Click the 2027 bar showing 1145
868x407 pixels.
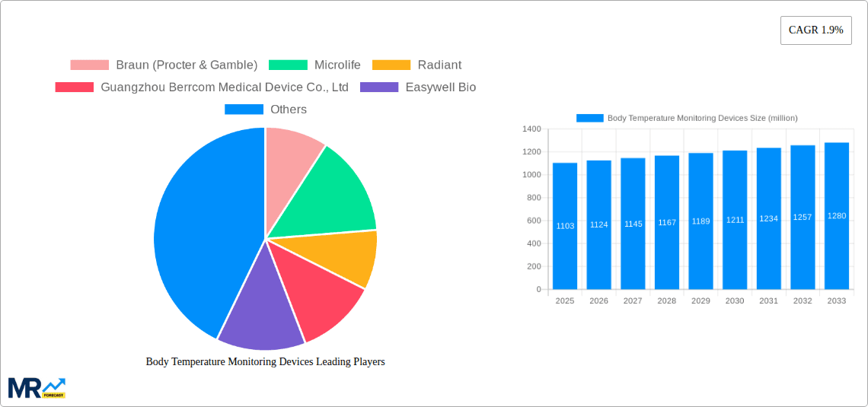(x=633, y=224)
